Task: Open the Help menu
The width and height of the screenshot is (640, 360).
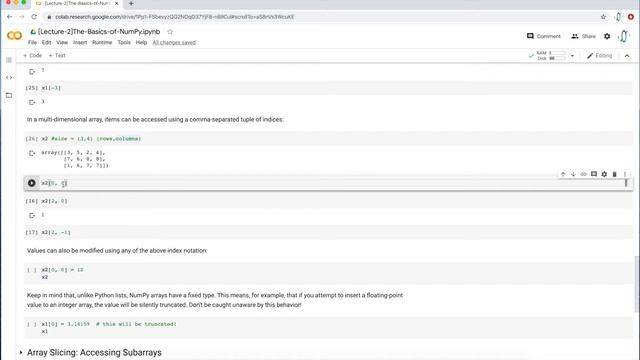Action: (141, 42)
